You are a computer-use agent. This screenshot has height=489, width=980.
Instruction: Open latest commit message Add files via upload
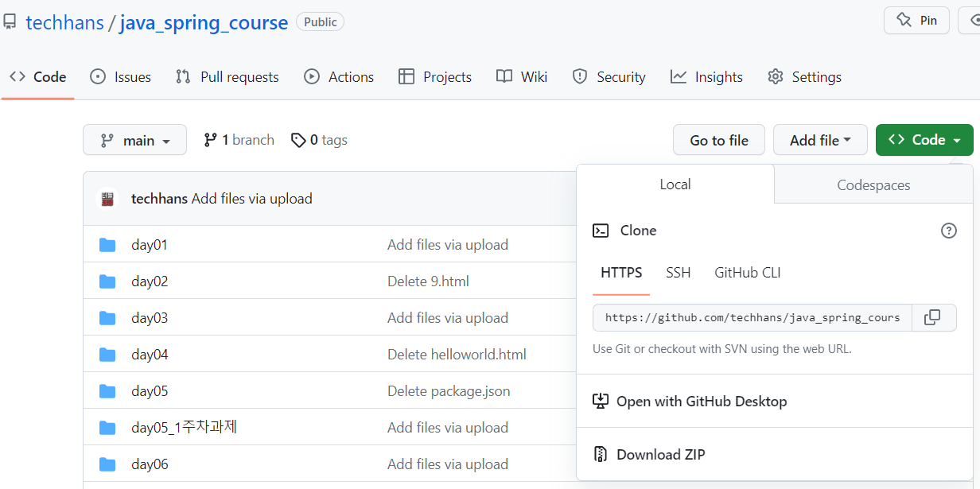point(252,199)
